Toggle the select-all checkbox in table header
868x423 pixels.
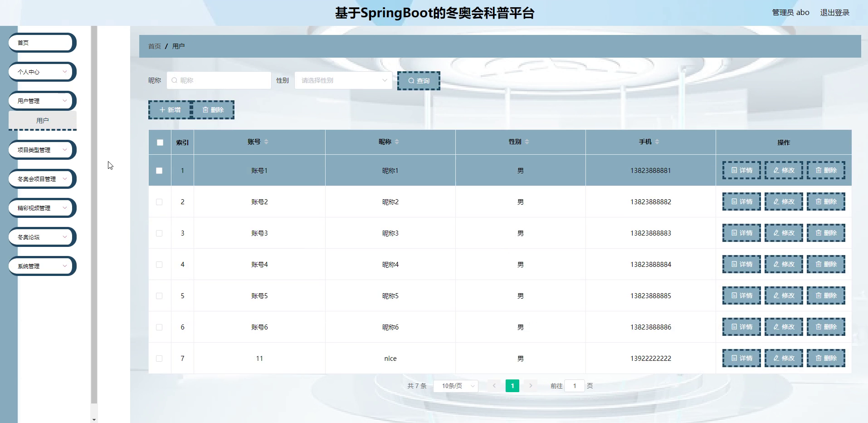point(160,143)
